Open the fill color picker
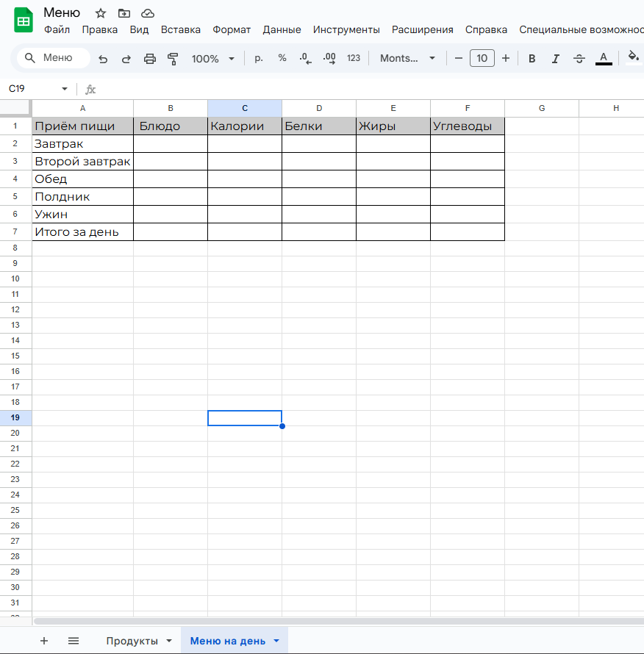 click(x=634, y=57)
